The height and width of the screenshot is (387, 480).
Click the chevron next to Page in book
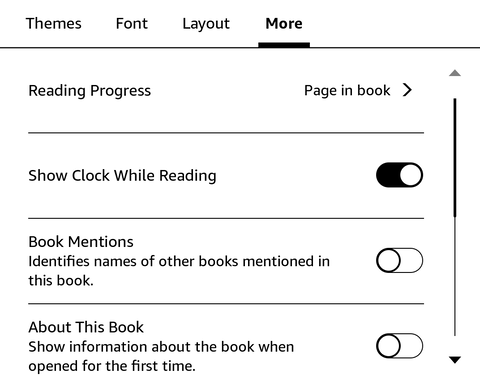click(407, 90)
